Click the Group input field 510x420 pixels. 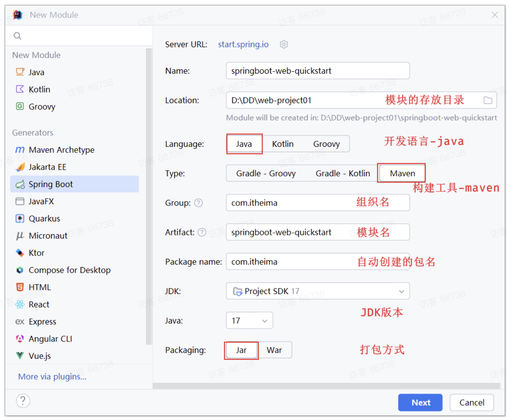point(318,203)
